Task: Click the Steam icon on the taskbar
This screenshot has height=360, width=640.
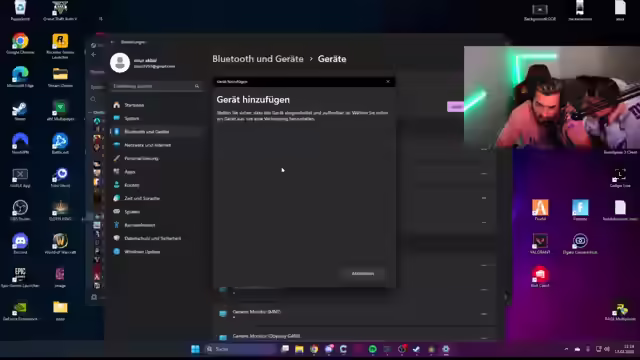Action: [x=416, y=349]
